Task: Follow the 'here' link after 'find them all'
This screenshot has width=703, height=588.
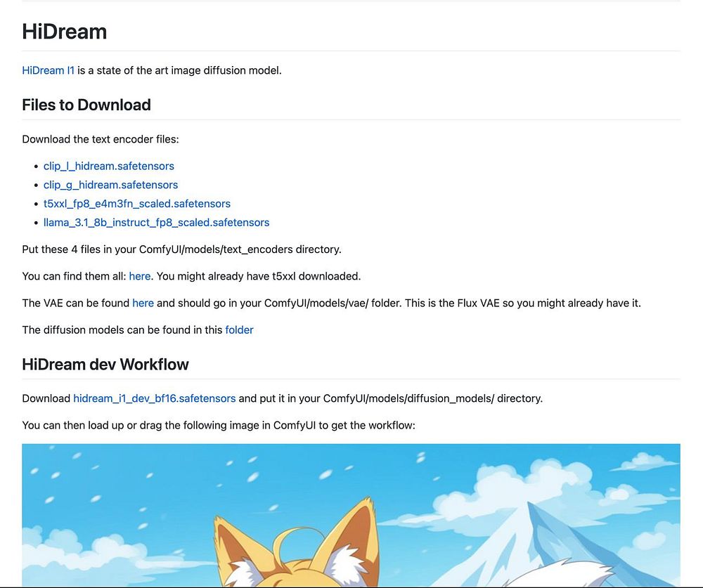Action: 139,276
